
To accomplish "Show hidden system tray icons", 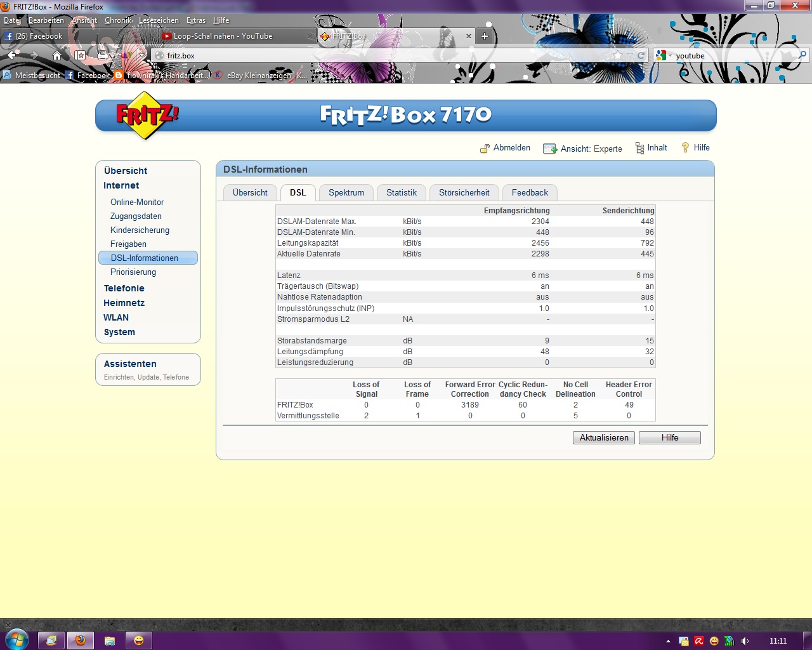I will 668,641.
